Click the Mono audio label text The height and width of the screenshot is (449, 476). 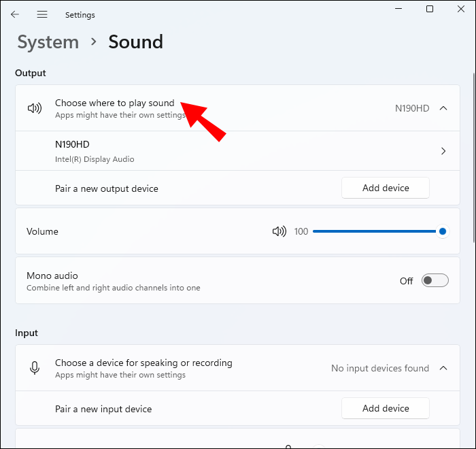[x=52, y=276]
